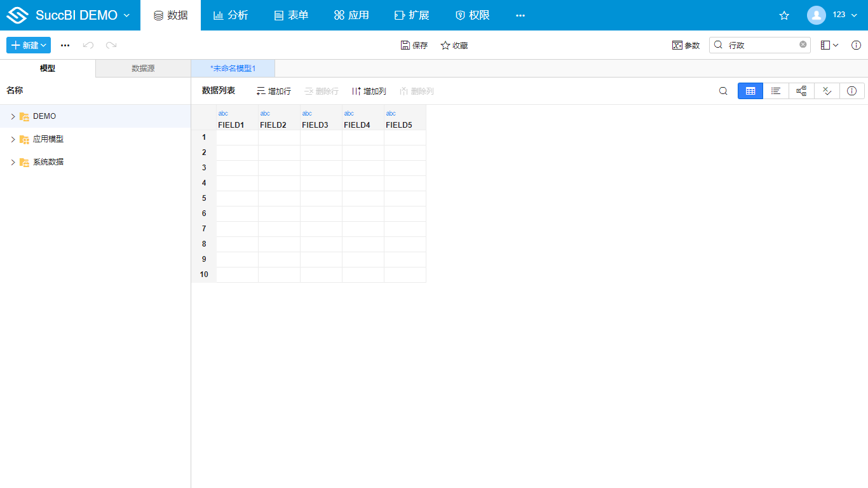Open the 新建 (new) dropdown
The height and width of the screenshot is (488, 868).
point(28,45)
